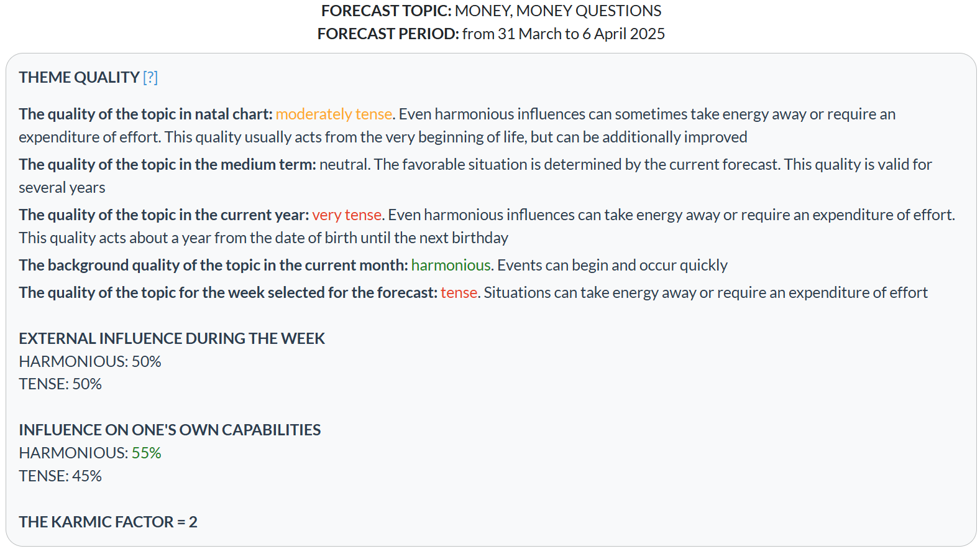This screenshot has height=551, width=980.
Task: Click the green 55% harmonious value
Action: click(x=147, y=453)
